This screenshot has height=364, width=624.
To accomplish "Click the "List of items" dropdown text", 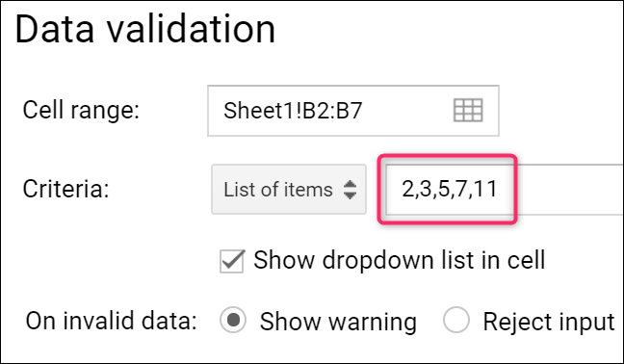I will point(277,190).
